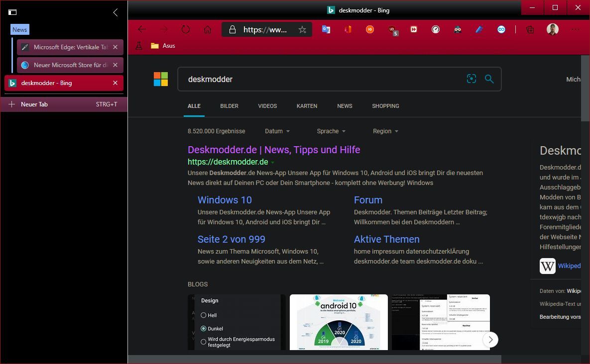Click the masked spy extension icon
This screenshot has height=364, width=590.
click(x=458, y=29)
